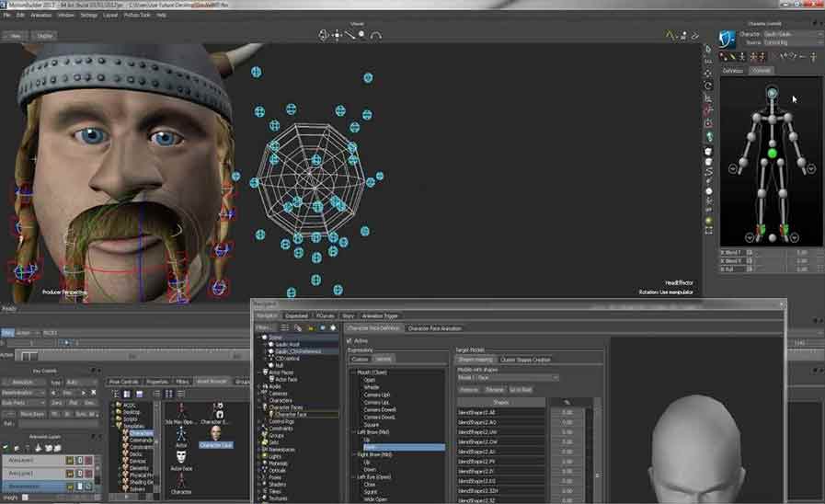Select Characters folder in asset tree
825x504 pixels.
pos(141,433)
